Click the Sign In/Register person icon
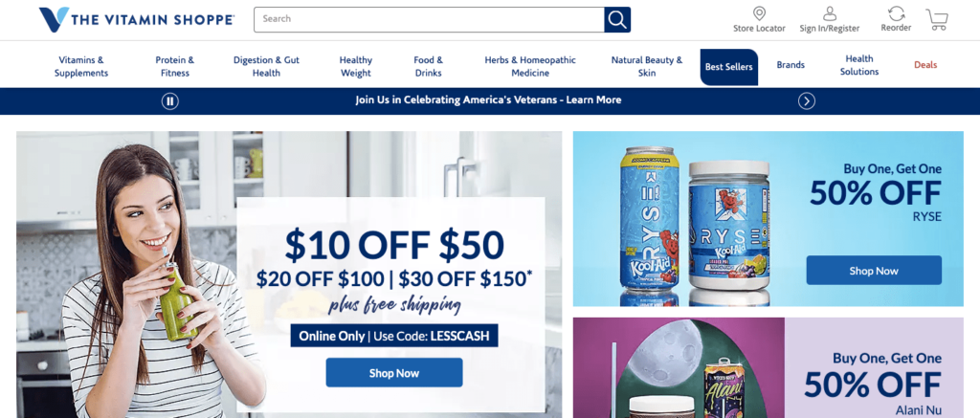The height and width of the screenshot is (418, 980). pyautogui.click(x=830, y=13)
